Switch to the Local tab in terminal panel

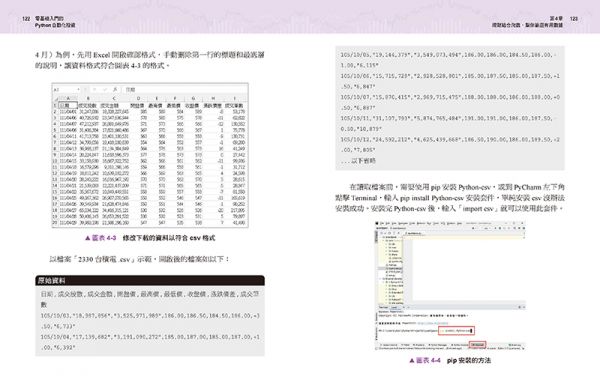[x=394, y=307]
